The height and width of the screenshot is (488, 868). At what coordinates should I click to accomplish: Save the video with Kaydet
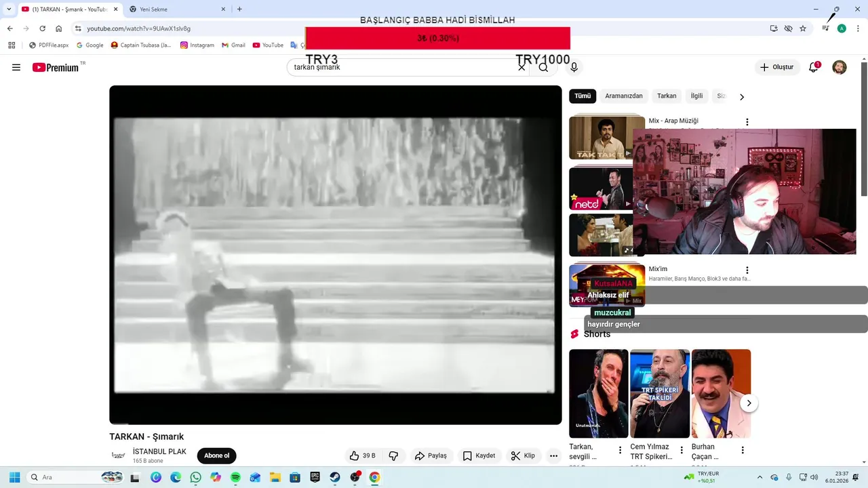479,455
